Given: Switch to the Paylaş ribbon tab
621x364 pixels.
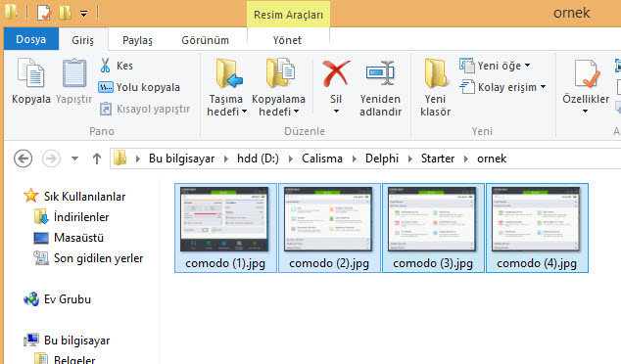Looking at the screenshot, I should click(x=137, y=40).
